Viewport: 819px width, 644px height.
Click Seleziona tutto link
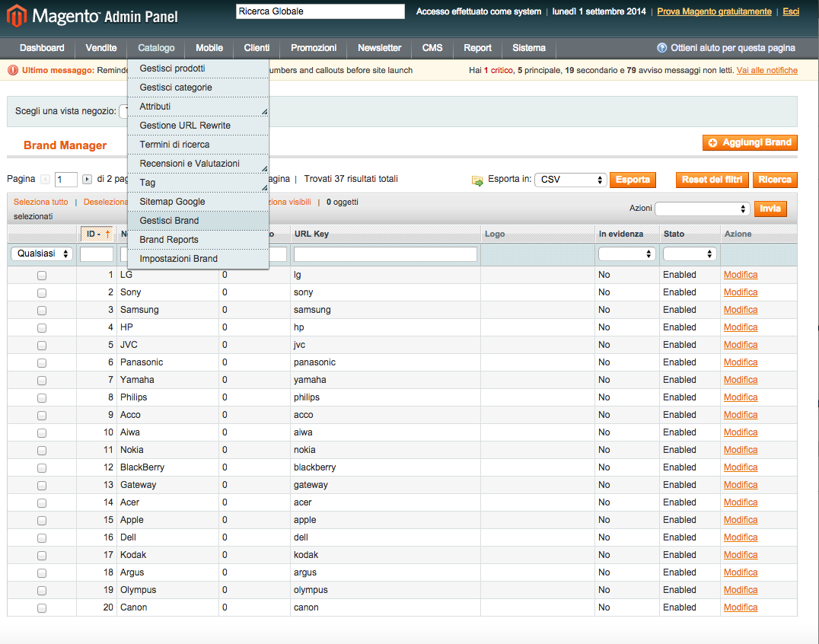coord(41,202)
